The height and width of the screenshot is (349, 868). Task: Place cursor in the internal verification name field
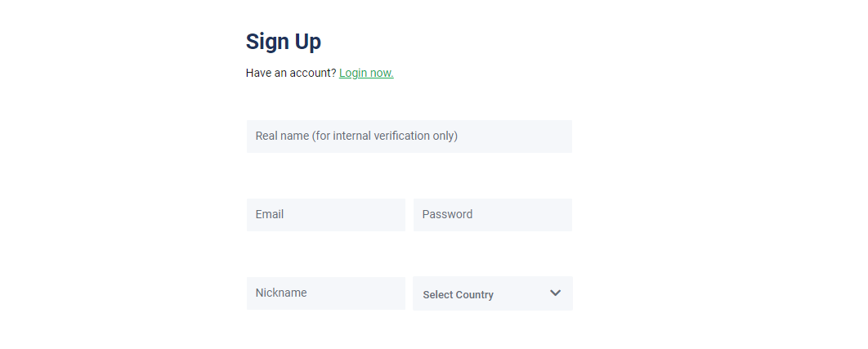tap(409, 136)
